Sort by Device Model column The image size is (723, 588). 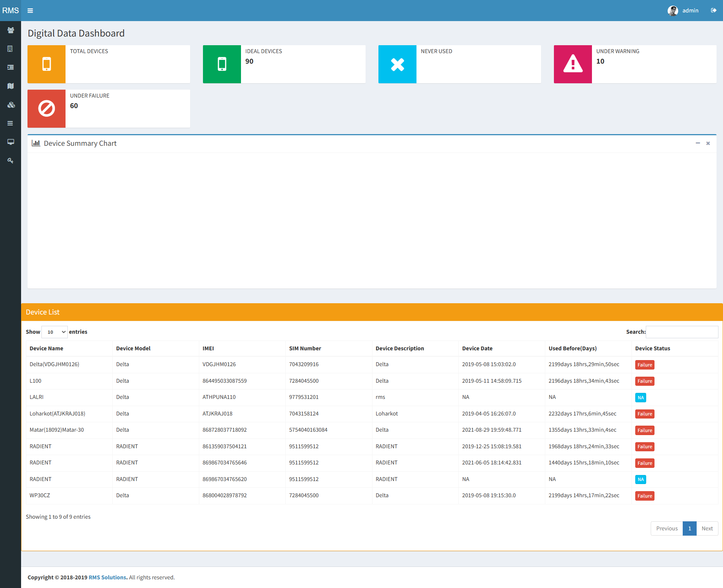pos(156,348)
